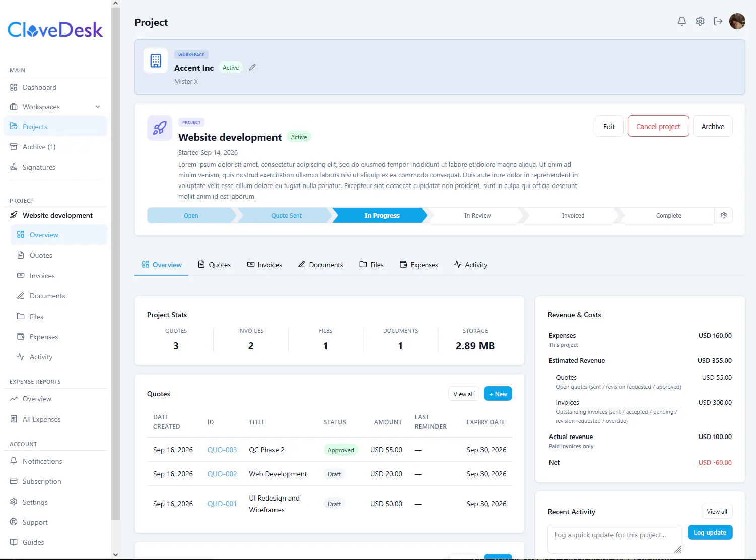This screenshot has height=560, width=756.
Task: Open Dashboard in sidebar
Action: point(55,87)
